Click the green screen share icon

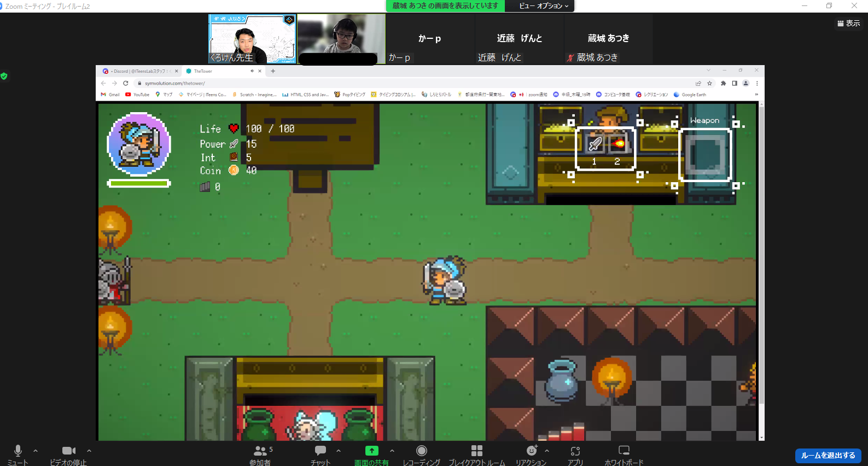[371, 451]
